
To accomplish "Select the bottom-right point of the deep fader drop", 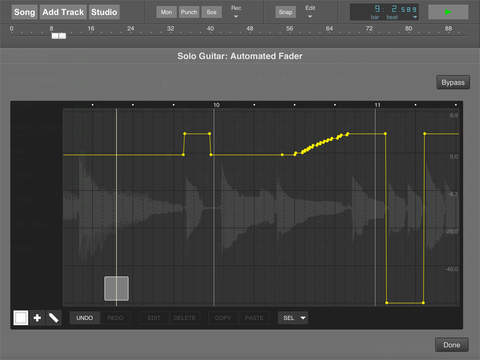I will (423, 303).
